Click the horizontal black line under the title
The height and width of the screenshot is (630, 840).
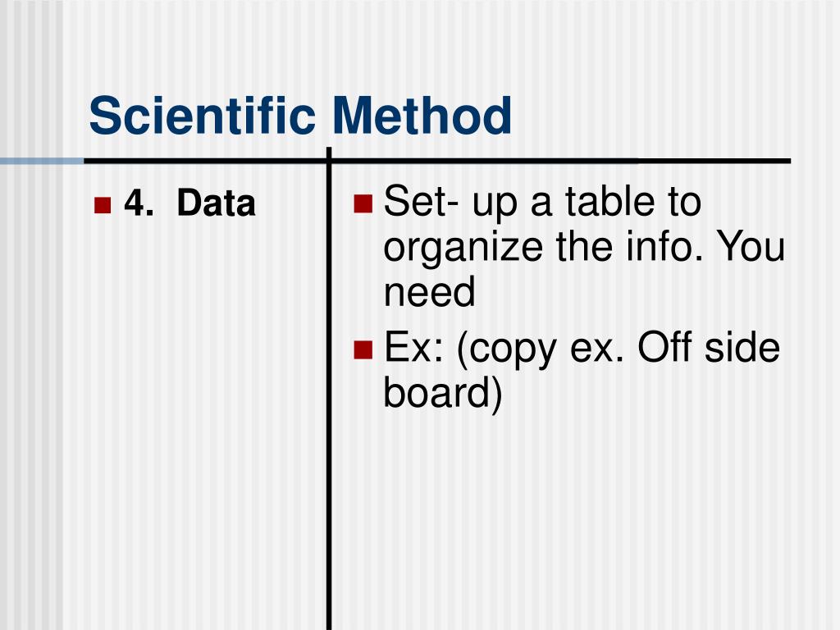click(x=437, y=161)
